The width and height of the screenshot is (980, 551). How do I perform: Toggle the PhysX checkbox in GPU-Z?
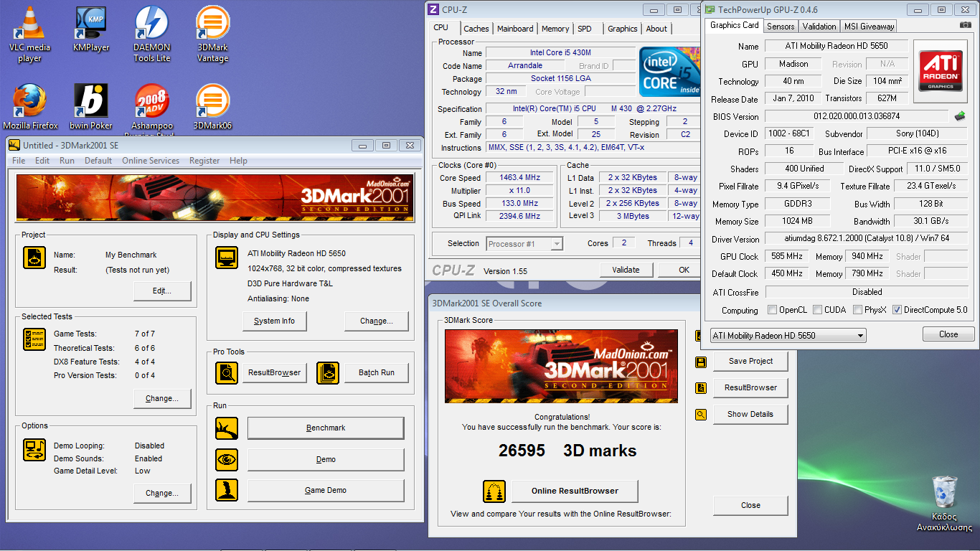(858, 310)
